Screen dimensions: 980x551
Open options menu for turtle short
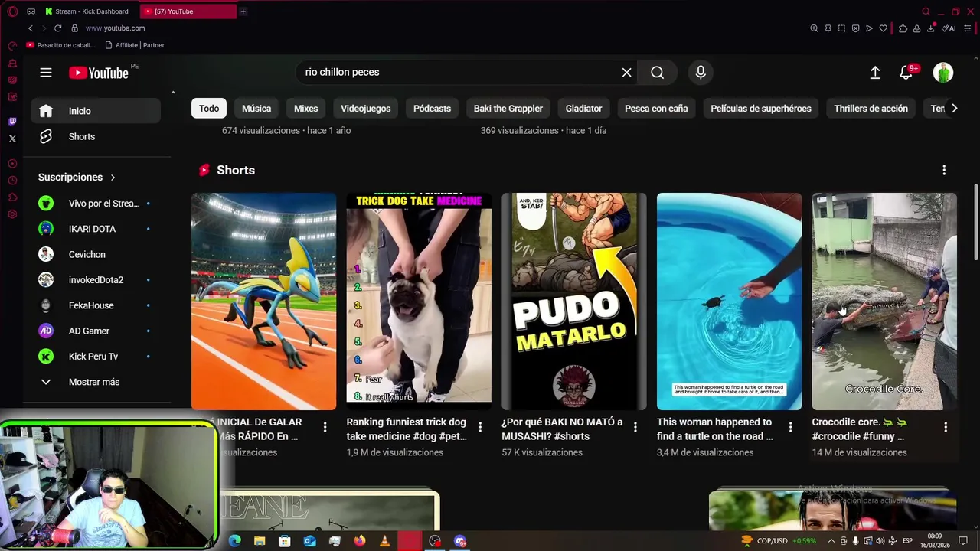tap(790, 427)
